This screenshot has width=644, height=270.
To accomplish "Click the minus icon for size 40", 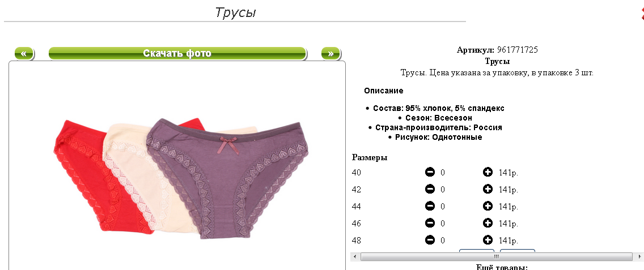I will pyautogui.click(x=430, y=172).
